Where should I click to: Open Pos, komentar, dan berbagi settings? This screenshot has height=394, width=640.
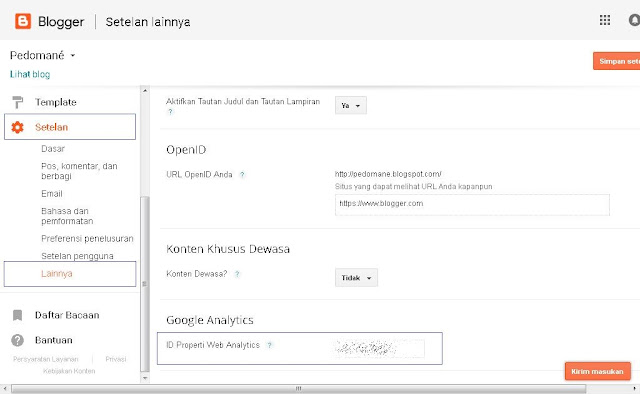pyautogui.click(x=79, y=171)
